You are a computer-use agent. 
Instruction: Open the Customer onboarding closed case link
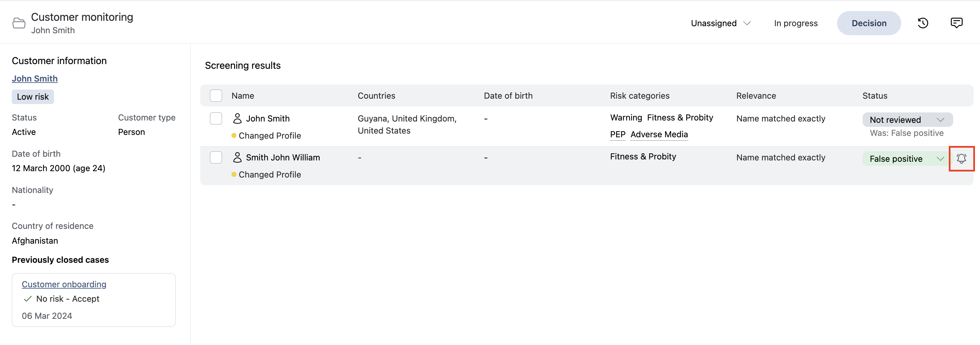coord(64,284)
